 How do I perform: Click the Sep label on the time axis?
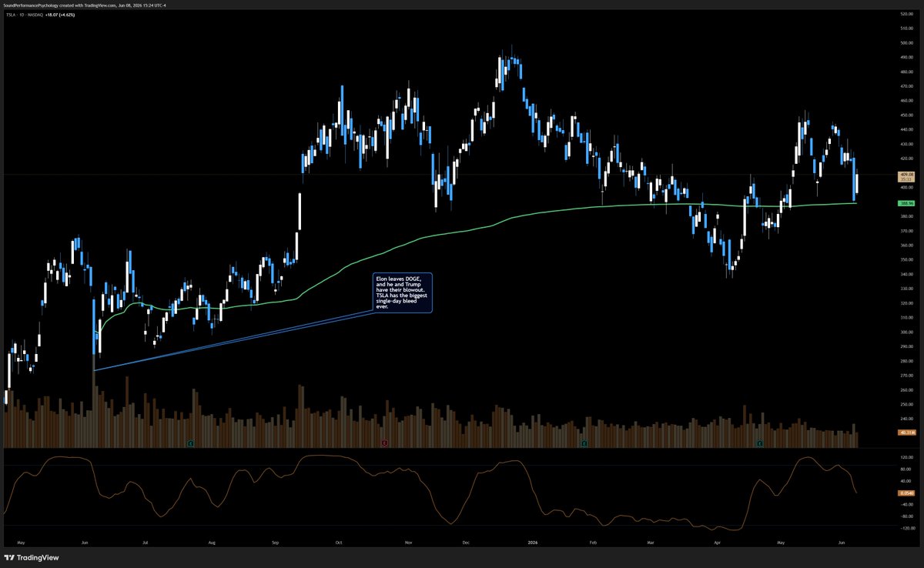coord(276,542)
